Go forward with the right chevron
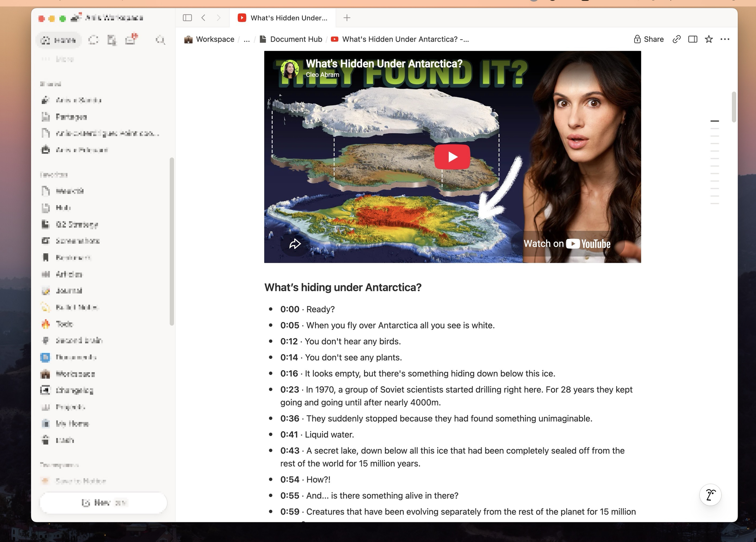 (x=219, y=18)
